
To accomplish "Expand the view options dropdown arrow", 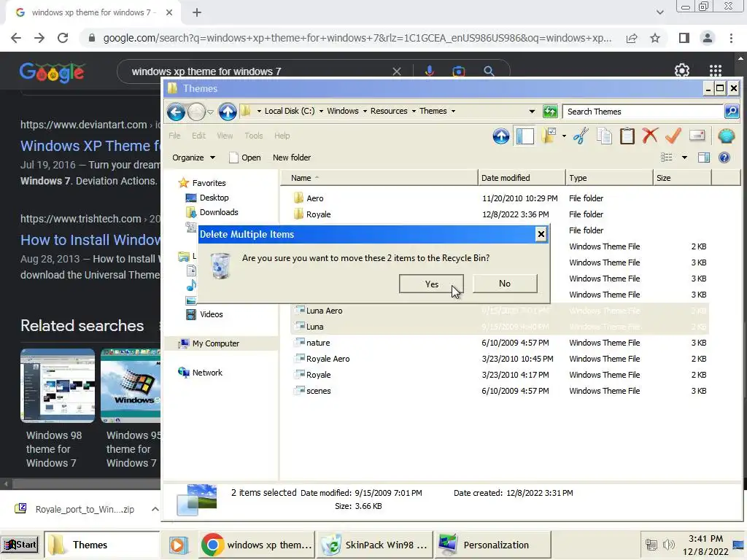I will click(x=684, y=157).
